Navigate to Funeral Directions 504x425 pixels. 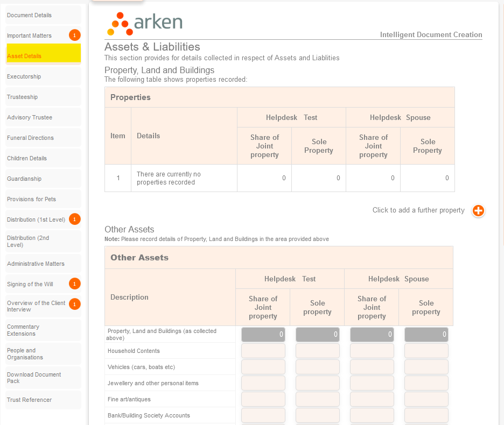pos(30,138)
